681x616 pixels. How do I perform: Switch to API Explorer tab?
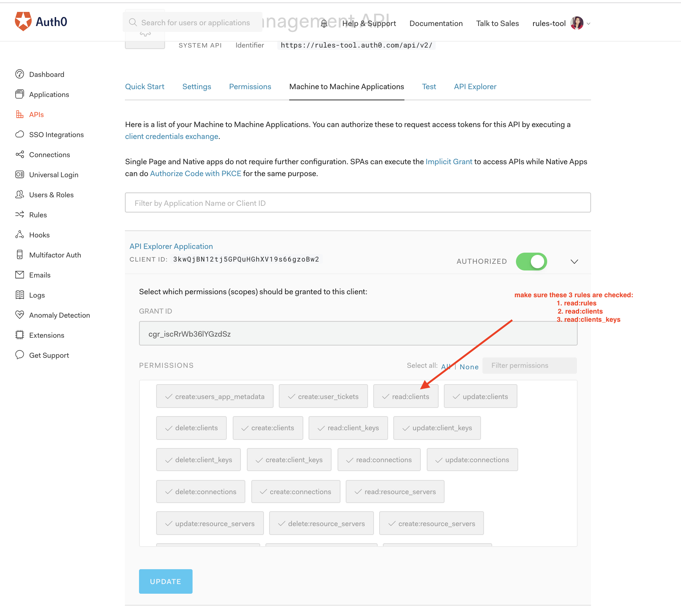click(475, 87)
